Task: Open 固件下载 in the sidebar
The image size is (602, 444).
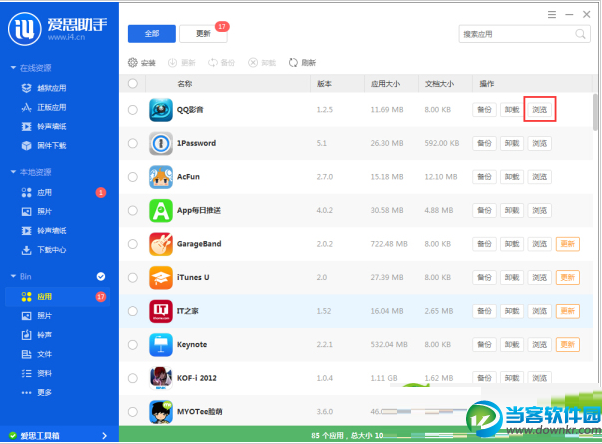Action: pos(44,146)
